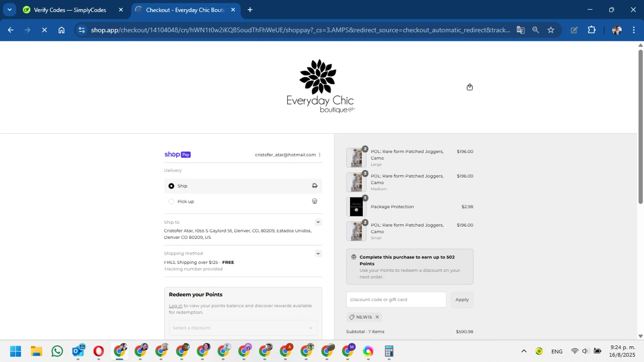Select the Pick up delivery option

coord(243,201)
